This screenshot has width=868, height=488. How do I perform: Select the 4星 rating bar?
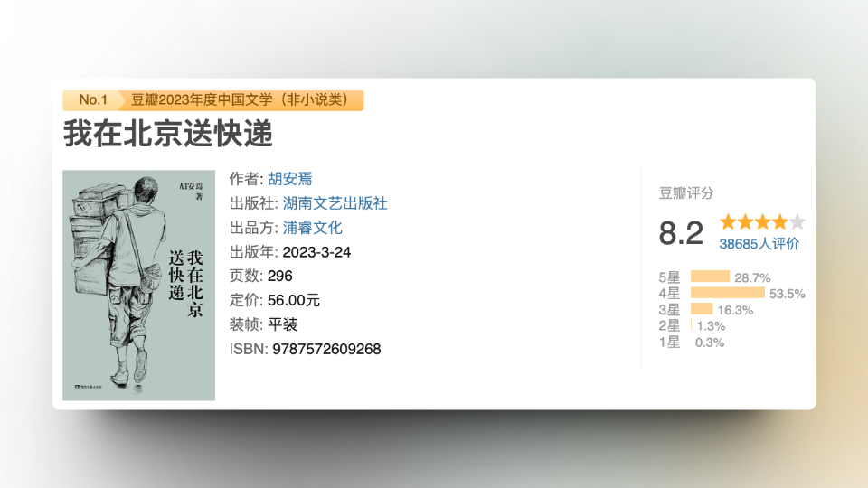pyautogui.click(x=727, y=293)
